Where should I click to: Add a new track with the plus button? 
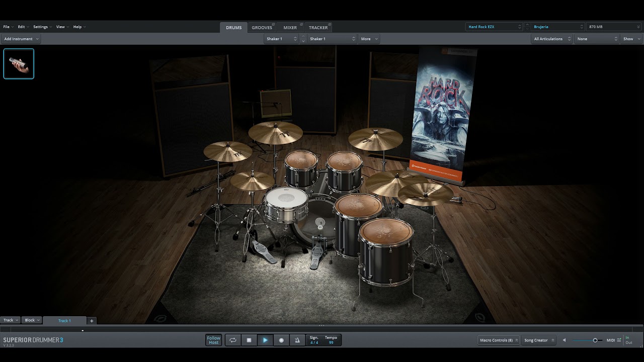tap(92, 320)
